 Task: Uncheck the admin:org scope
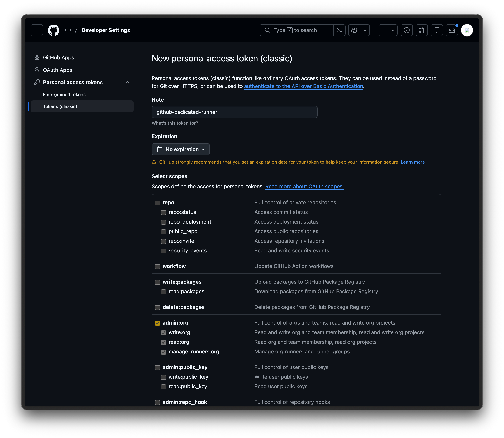157,323
